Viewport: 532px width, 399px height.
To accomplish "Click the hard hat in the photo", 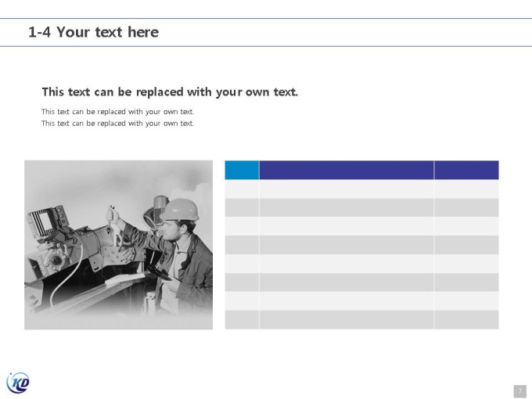I will point(180,210).
